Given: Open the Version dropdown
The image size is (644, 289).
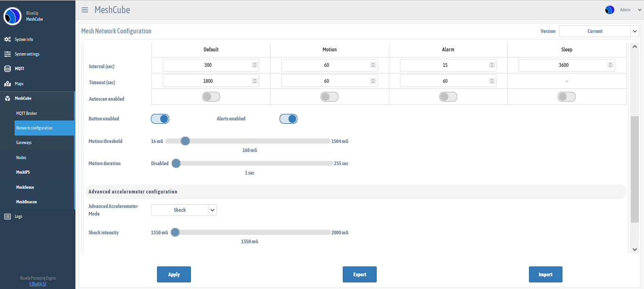Looking at the screenshot, I should [x=599, y=31].
